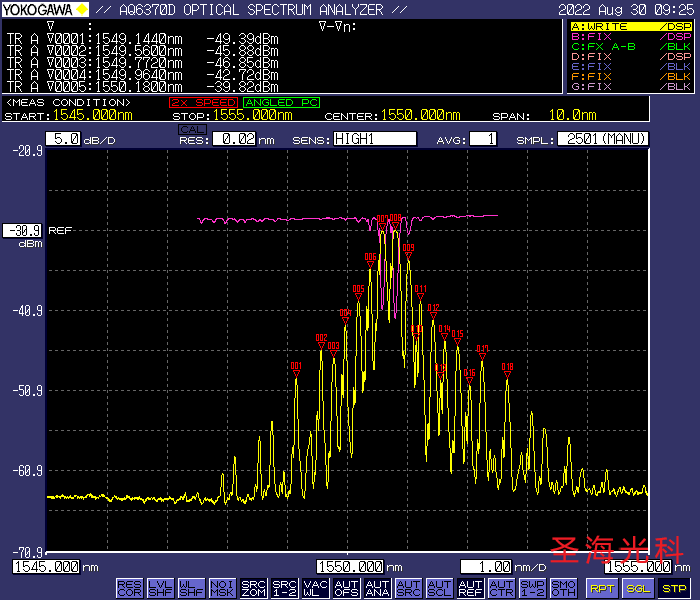700x600 pixels.
Task: Click the 2x SPEED indicator
Action: coord(203,103)
